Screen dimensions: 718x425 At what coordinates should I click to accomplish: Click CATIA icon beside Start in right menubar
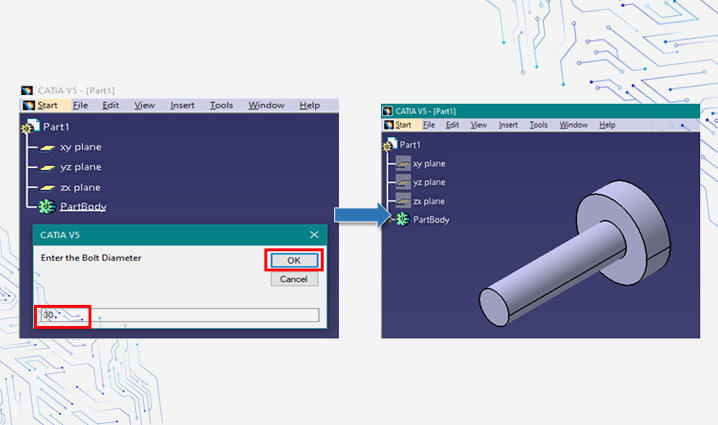click(x=389, y=125)
